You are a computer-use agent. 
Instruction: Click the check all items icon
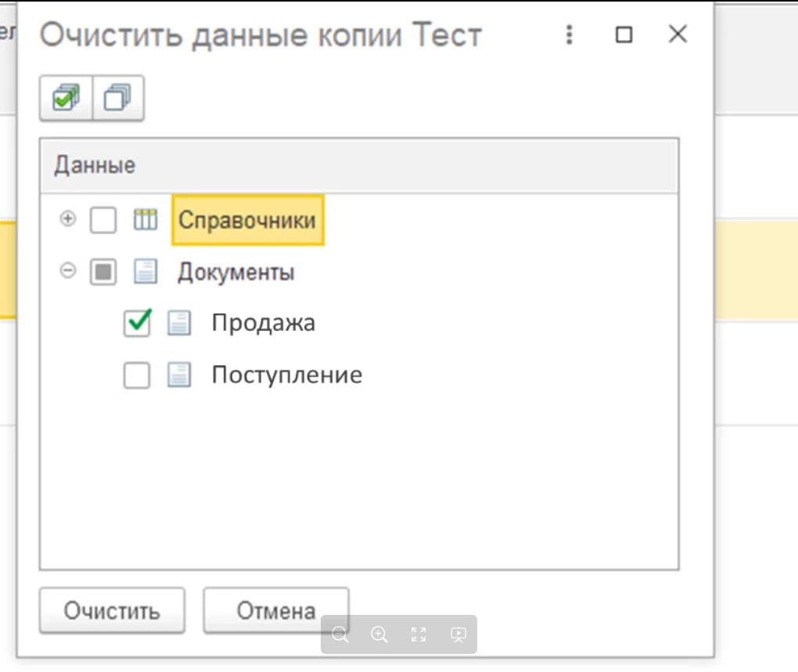[x=66, y=99]
